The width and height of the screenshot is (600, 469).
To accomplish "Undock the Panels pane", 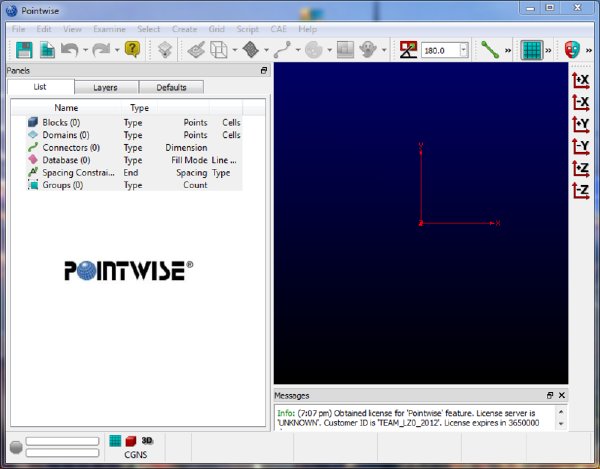I will (x=264, y=70).
